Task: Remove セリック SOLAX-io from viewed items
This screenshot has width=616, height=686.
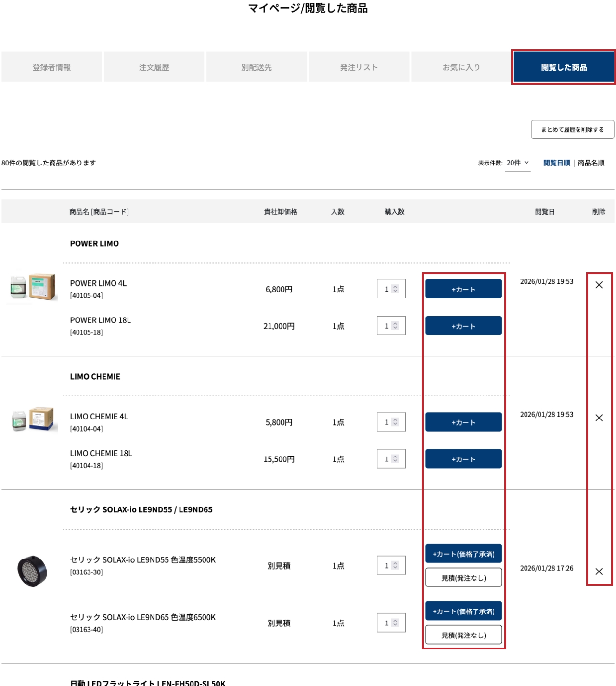Action: (x=599, y=572)
